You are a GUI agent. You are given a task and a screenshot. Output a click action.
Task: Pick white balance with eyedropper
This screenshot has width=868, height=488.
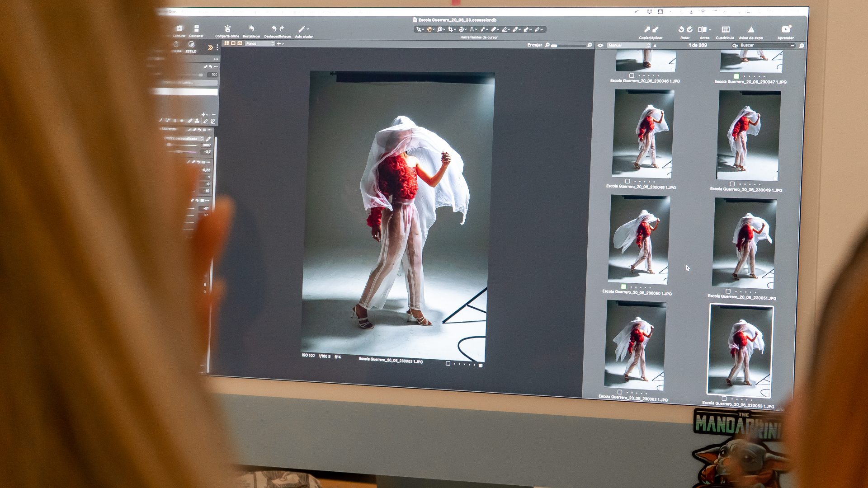pyautogui.click(x=208, y=138)
